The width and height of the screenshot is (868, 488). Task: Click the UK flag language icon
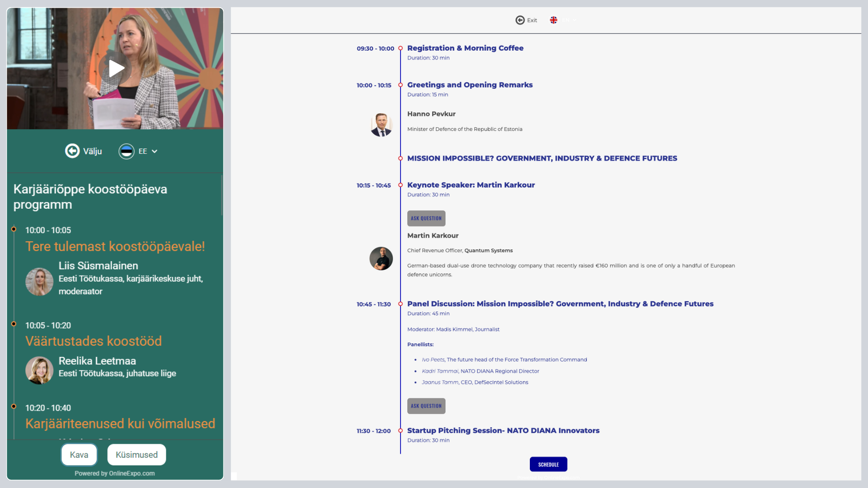coord(553,20)
